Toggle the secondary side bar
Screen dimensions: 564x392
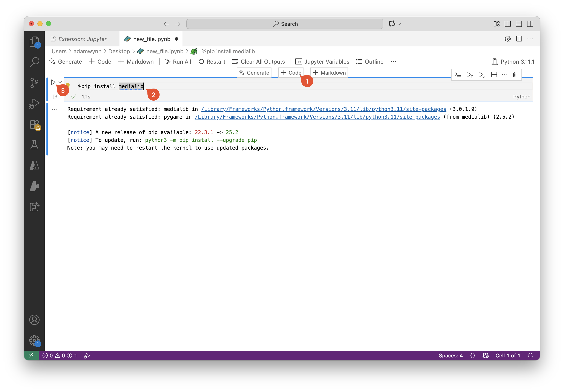click(x=530, y=24)
